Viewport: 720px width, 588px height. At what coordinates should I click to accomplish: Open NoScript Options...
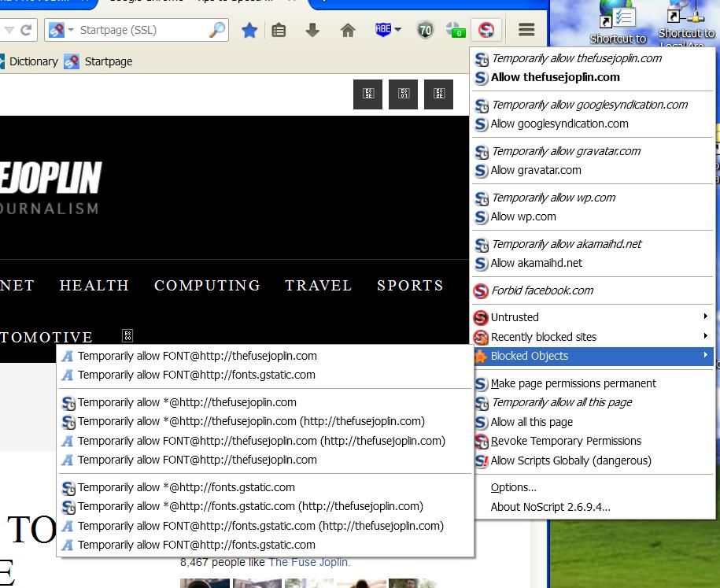[513, 487]
